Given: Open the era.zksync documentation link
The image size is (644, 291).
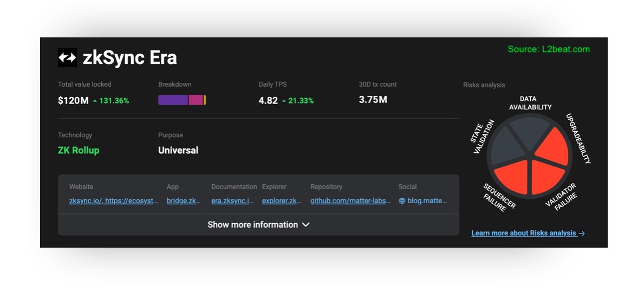Looking at the screenshot, I should coord(232,201).
